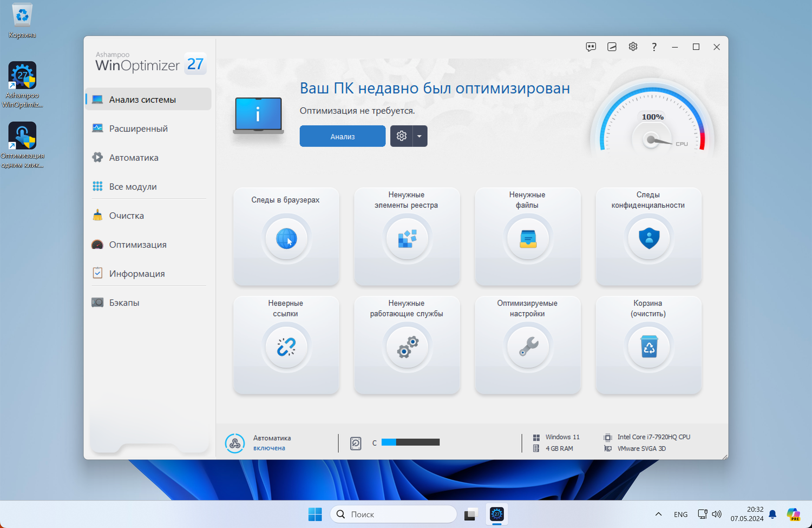
Task: Open Copilot icon in the taskbar corner
Action: pyautogui.click(x=794, y=514)
